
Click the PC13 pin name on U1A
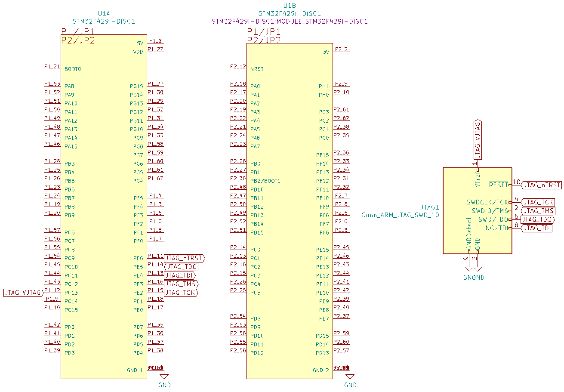click(71, 293)
